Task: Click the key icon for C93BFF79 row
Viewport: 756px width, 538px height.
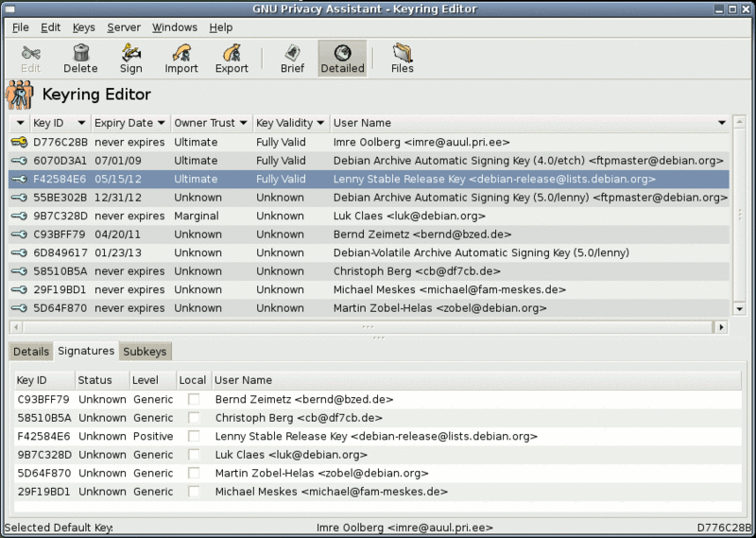Action: [19, 234]
